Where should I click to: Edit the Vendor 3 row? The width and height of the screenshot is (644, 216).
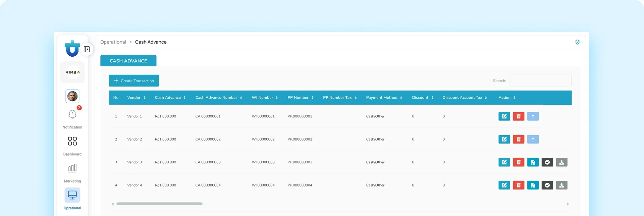[504, 162]
